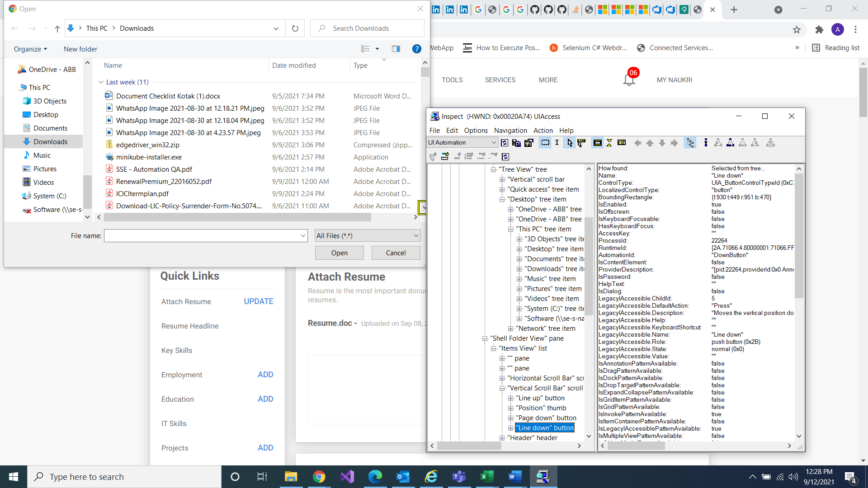Click the UPDATE link next to Attach Resume
The width and height of the screenshot is (868, 488).
pos(258,301)
